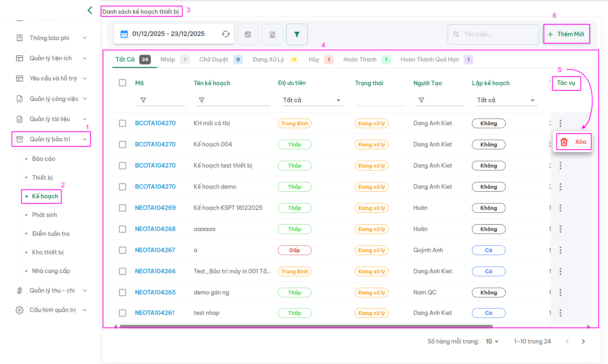Click the cancel plan toolbar icon
This screenshot has height=364, width=608.
pyautogui.click(x=272, y=34)
